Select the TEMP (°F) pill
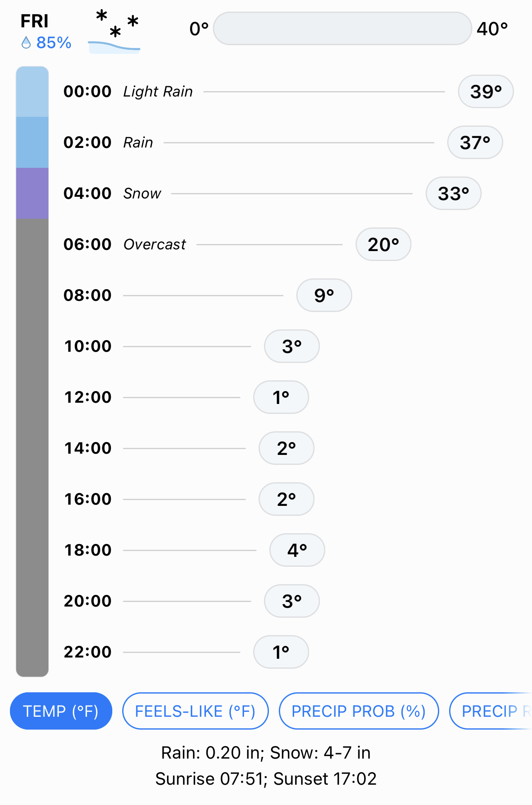The height and width of the screenshot is (805, 532). click(x=61, y=711)
